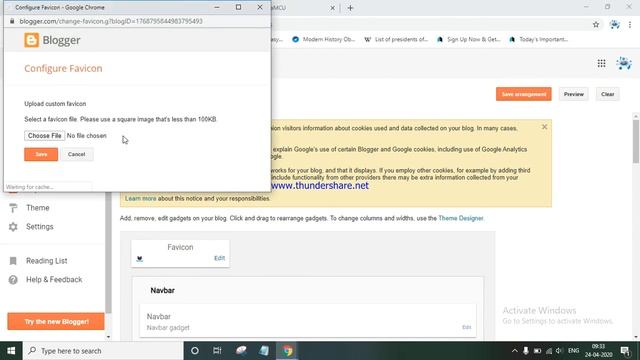640x360 pixels.
Task: Click Try the new Blogger! button
Action: (x=56, y=322)
